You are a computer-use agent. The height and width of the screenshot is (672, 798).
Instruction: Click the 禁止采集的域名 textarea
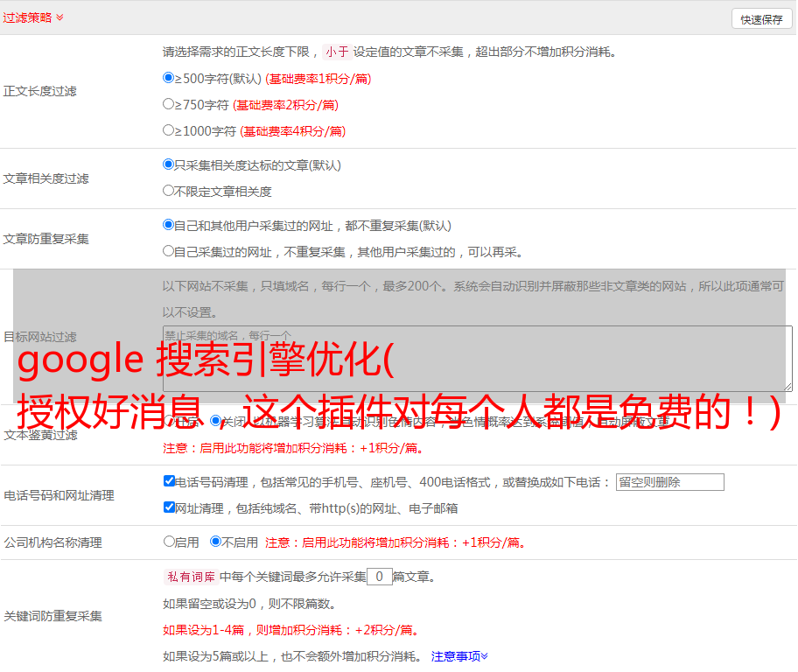[478, 359]
